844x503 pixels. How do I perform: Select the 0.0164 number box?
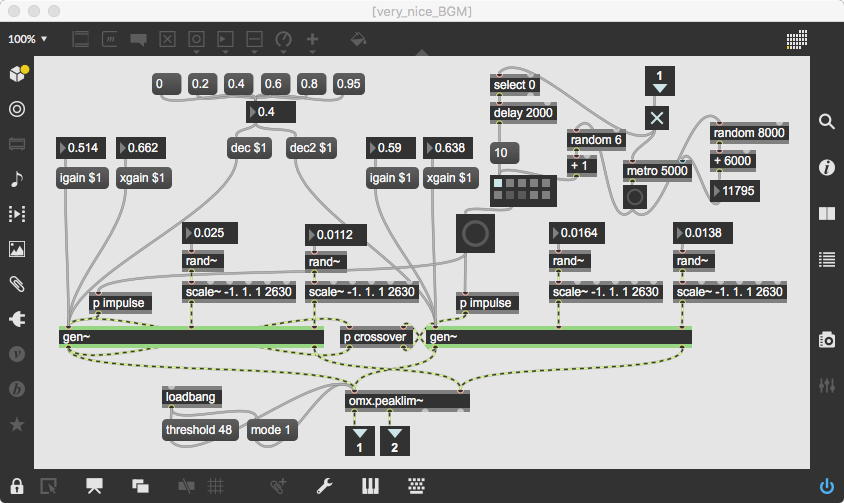pos(577,233)
